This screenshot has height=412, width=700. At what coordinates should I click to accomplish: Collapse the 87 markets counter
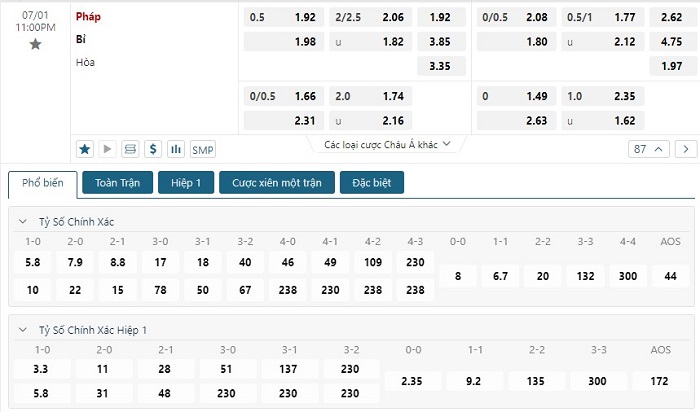[x=649, y=149]
